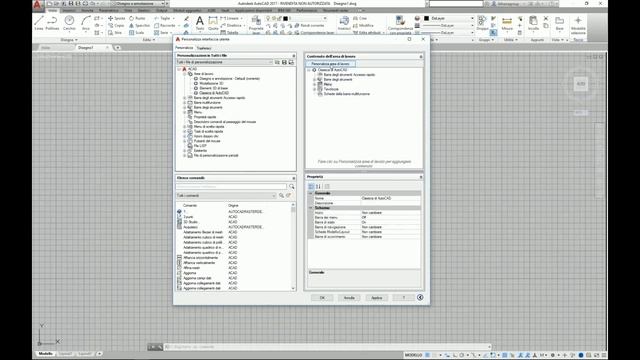Open the Annota ribbon tab
The image size is (640, 360).
click(x=87, y=11)
